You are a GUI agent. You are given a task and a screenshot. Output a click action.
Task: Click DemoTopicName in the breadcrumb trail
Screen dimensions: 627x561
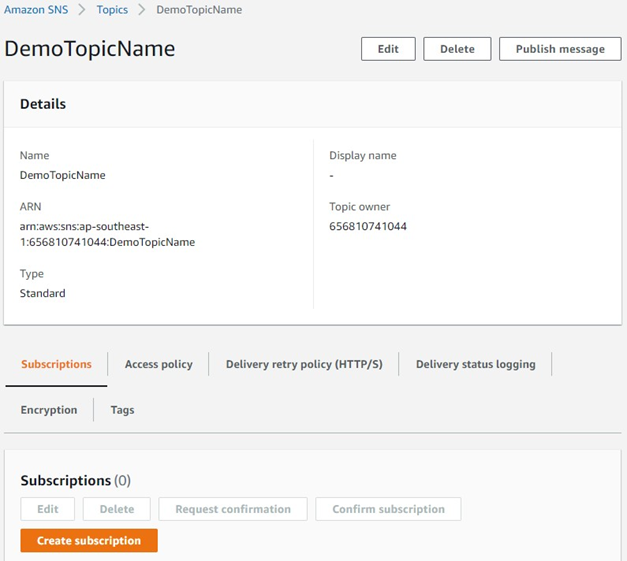pyautogui.click(x=199, y=10)
